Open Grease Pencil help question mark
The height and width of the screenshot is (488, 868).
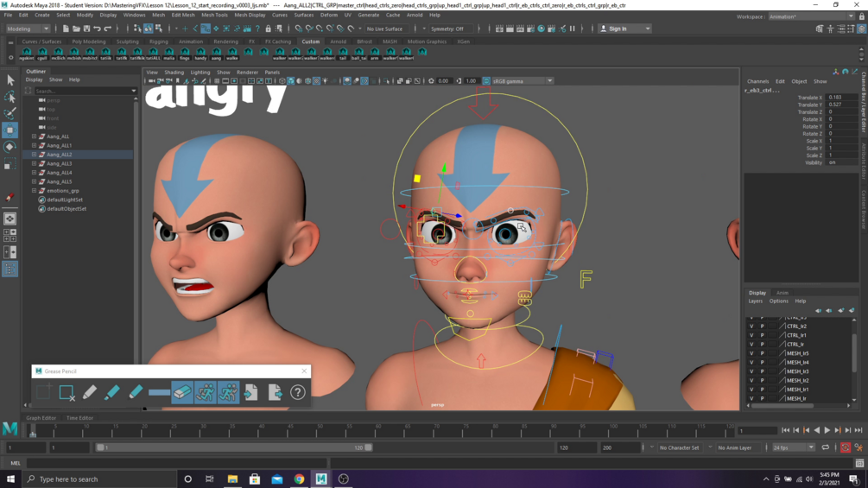click(x=298, y=392)
